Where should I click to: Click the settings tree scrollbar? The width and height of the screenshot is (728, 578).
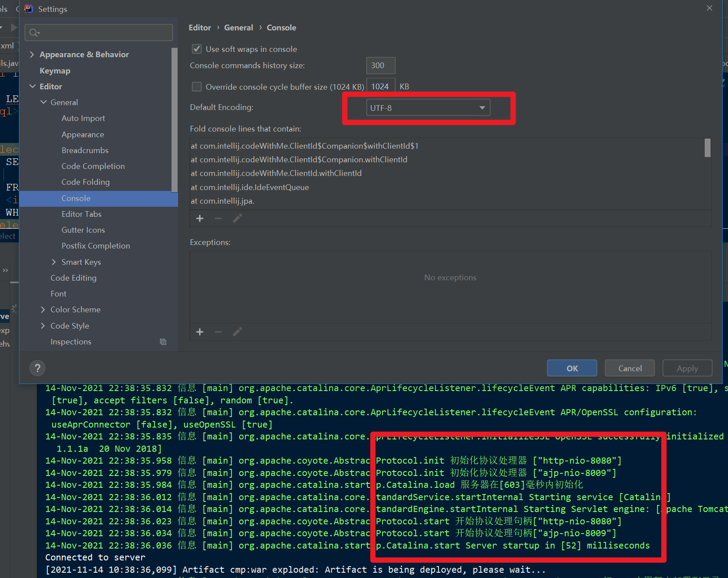pyautogui.click(x=174, y=120)
